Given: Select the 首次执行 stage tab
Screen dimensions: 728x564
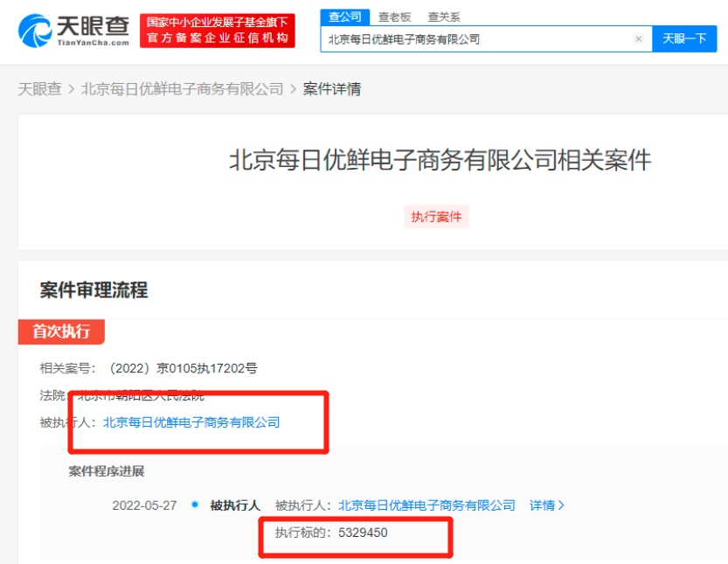Looking at the screenshot, I should (x=61, y=331).
